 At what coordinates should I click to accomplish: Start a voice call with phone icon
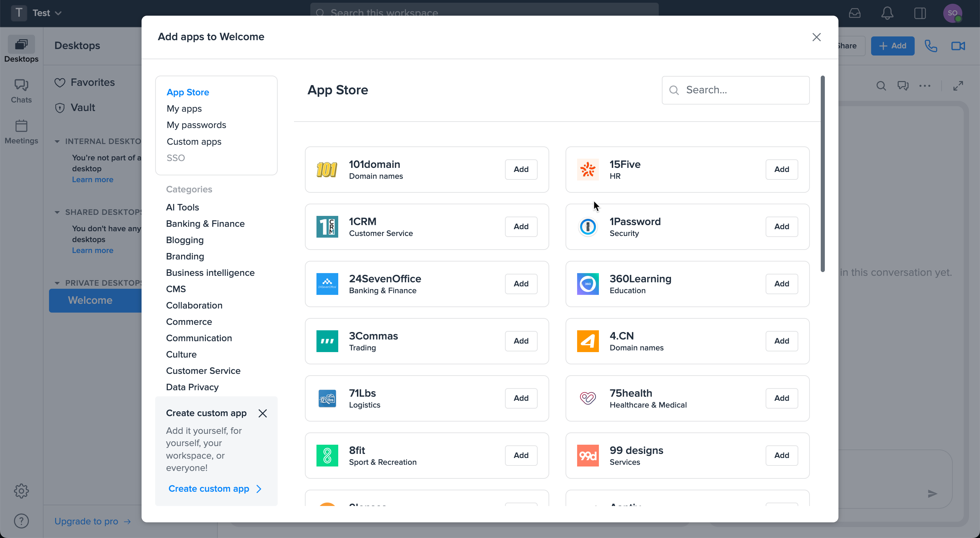(931, 46)
